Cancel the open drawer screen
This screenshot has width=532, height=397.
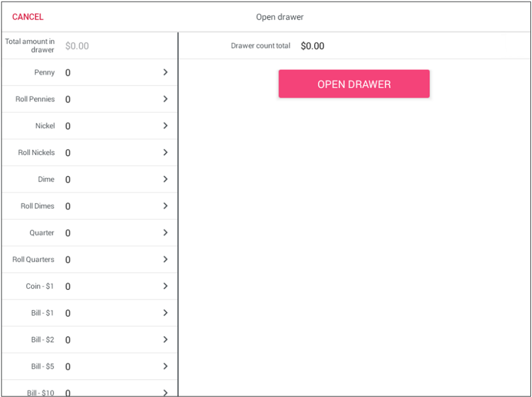pos(28,17)
